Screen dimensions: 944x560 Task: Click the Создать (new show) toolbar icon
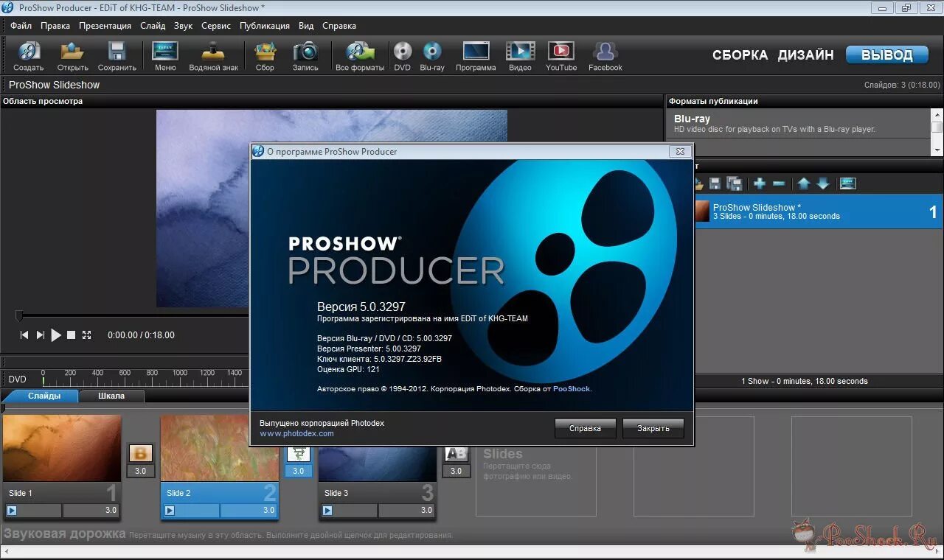pos(29,52)
